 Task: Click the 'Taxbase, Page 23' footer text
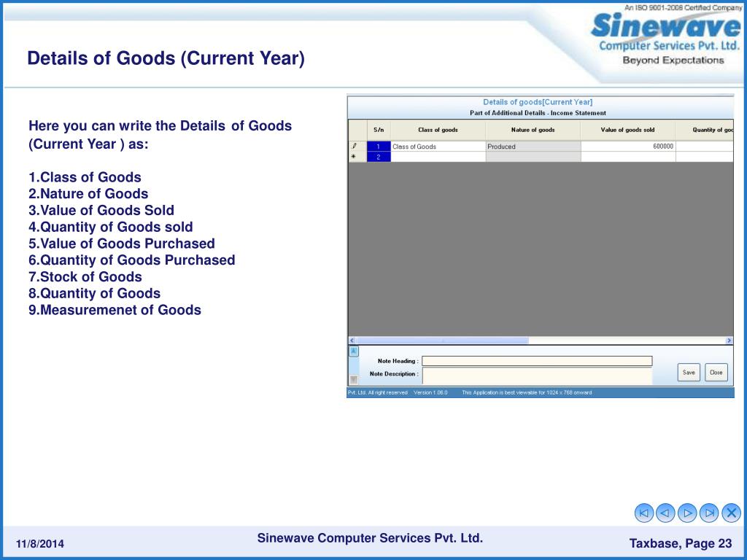tap(681, 543)
